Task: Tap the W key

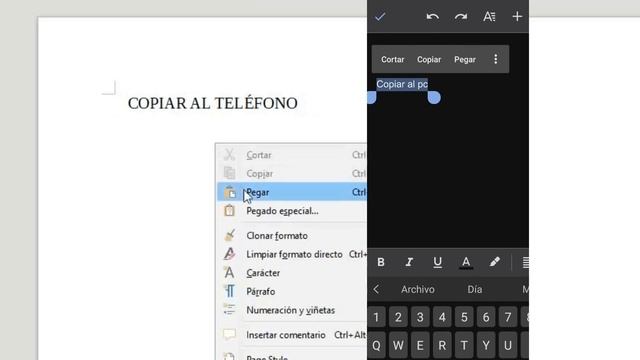Action: [x=398, y=346]
